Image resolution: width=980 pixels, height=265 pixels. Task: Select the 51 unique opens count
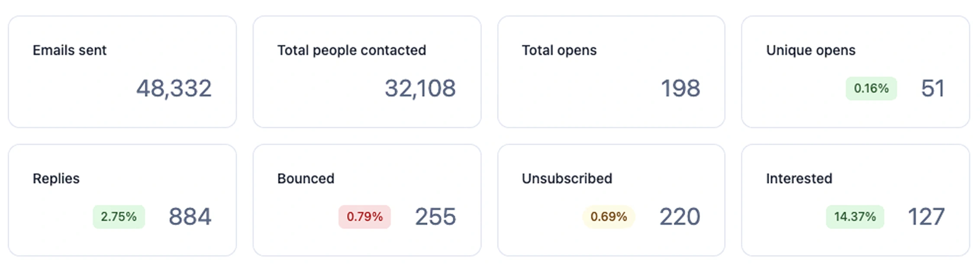(x=932, y=88)
